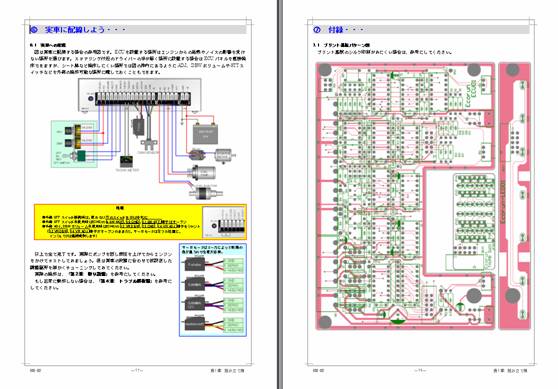The image size is (558, 389).
Task: Select the light blue servo wiring panel
Action: tap(213, 290)
